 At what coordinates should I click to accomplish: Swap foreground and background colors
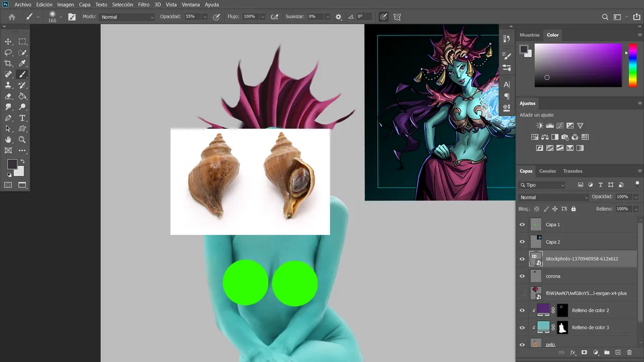[x=22, y=161]
